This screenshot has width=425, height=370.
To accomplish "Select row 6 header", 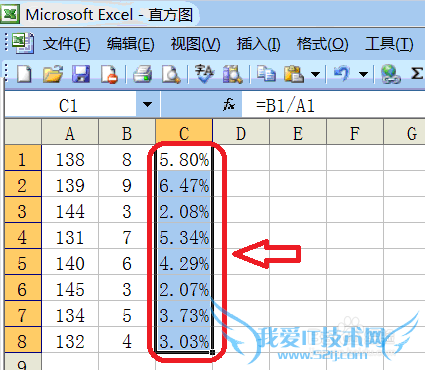I will pyautogui.click(x=23, y=288).
